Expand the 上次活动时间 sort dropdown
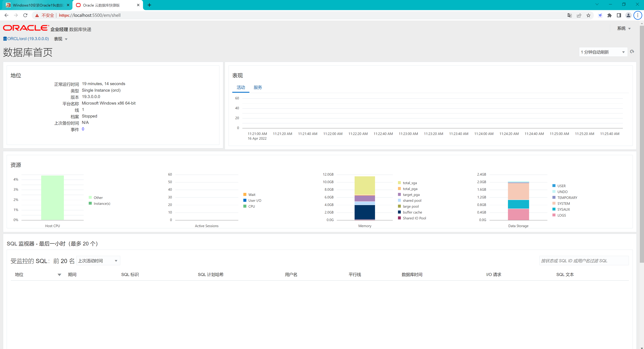Screen dimensions: 644x349 click(98, 261)
